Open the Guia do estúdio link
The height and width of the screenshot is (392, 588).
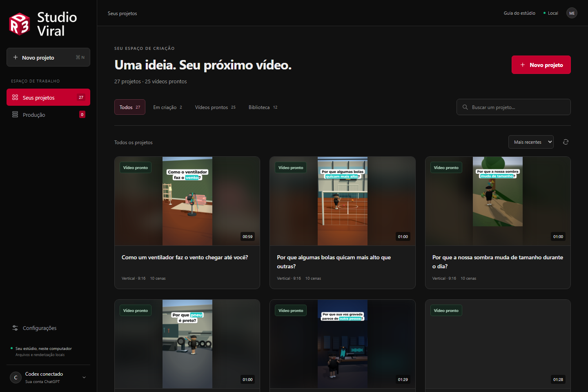tap(519, 13)
